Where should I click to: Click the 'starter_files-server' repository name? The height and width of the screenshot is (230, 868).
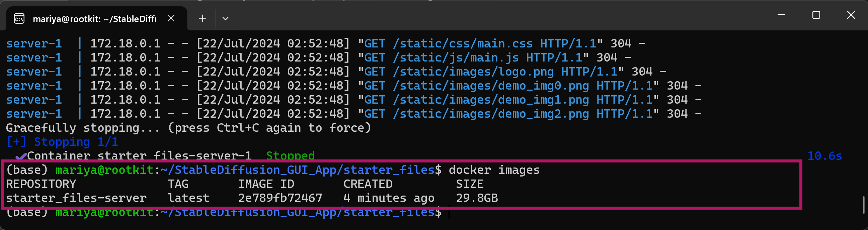click(76, 198)
